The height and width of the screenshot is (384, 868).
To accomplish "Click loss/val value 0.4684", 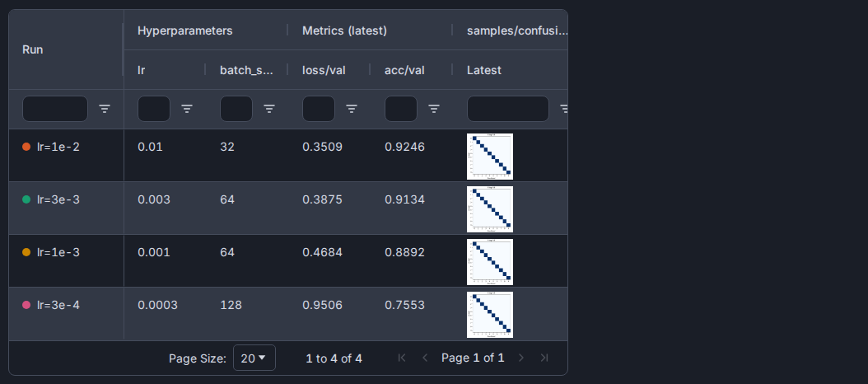I will [x=322, y=252].
